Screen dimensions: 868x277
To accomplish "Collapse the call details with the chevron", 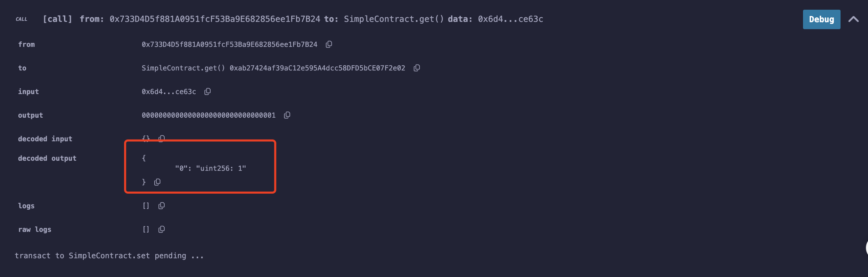I will pyautogui.click(x=853, y=19).
